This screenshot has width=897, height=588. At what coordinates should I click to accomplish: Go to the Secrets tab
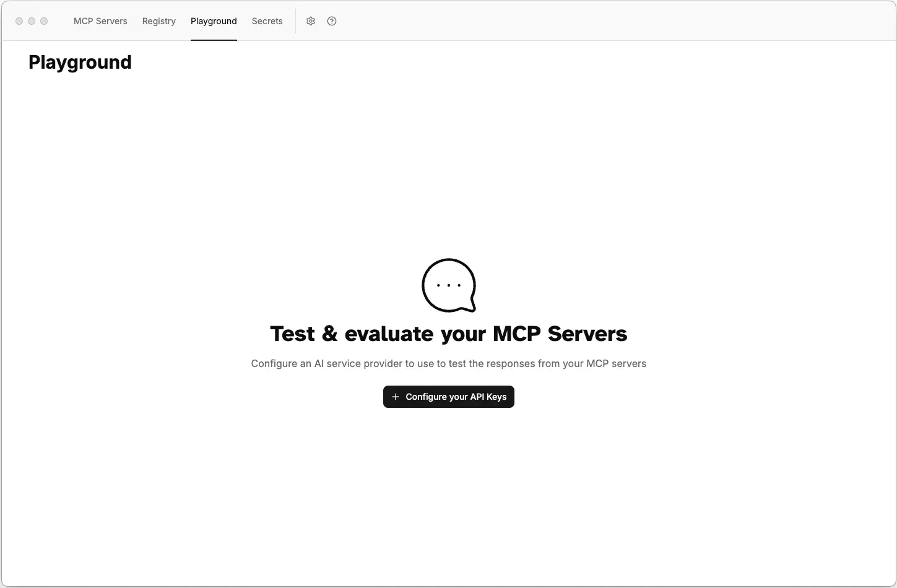(x=267, y=20)
